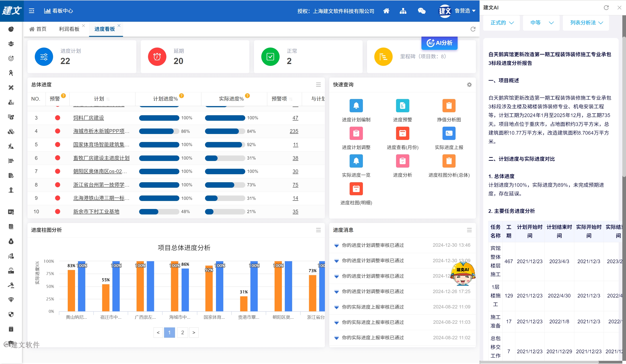Image resolution: width=626 pixels, height=364 pixels.
Task: Expand message dated 2024-08-22 11:03
Action: (x=336, y=323)
